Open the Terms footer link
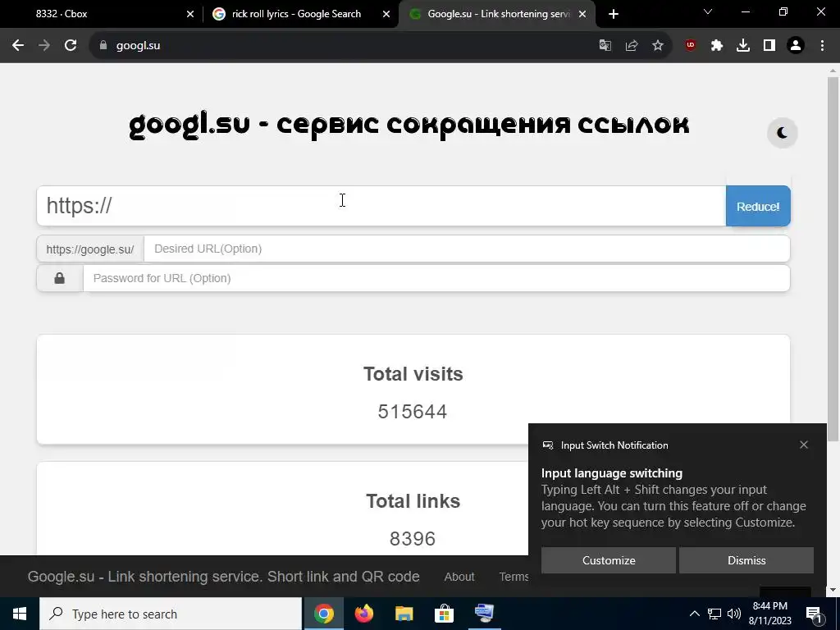The image size is (840, 630). (514, 577)
